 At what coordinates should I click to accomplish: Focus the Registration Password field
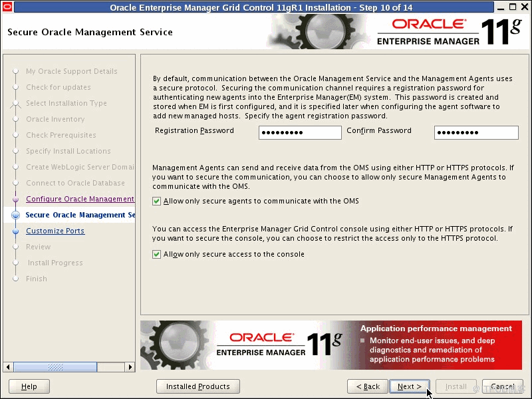(300, 132)
